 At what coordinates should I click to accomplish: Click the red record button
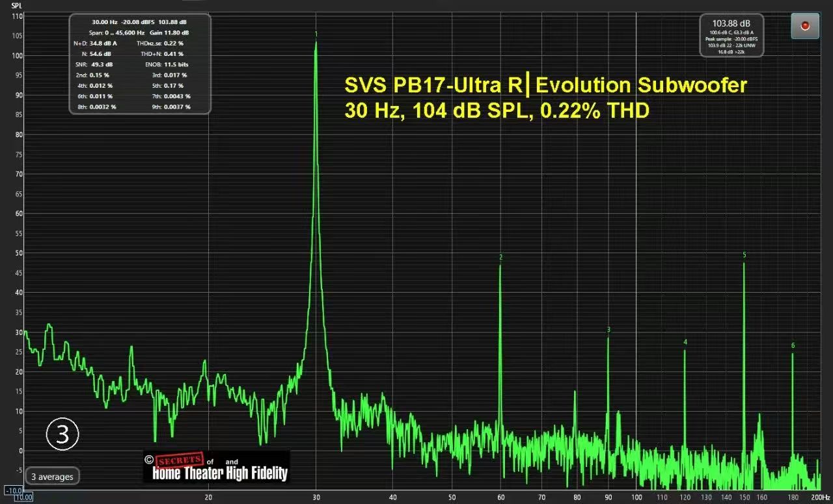805,26
